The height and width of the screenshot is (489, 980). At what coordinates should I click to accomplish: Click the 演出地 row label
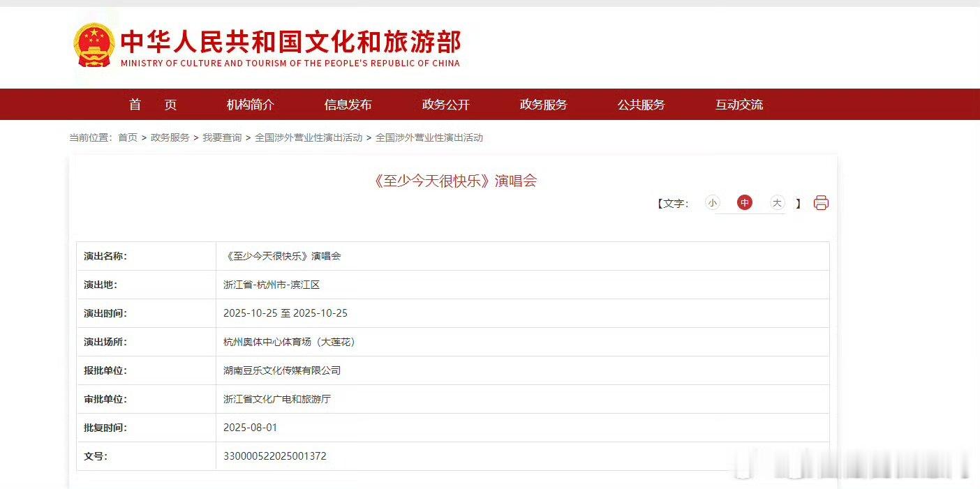tap(101, 285)
